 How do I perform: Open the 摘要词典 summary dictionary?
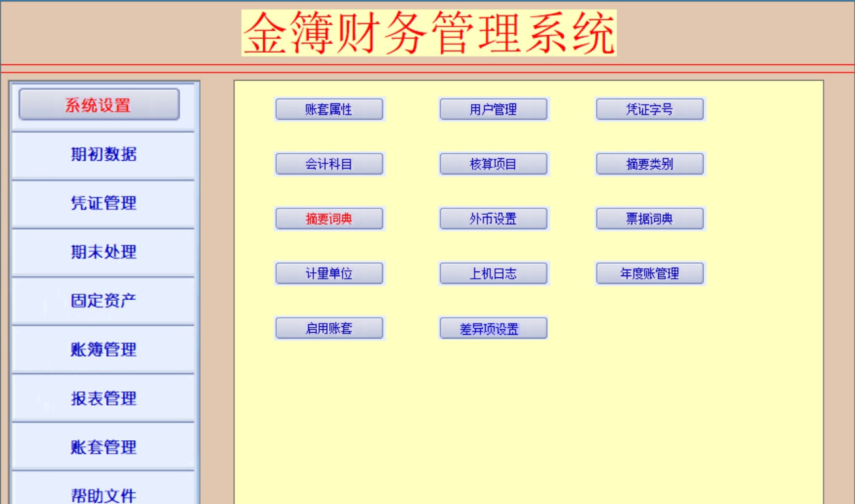tap(329, 218)
